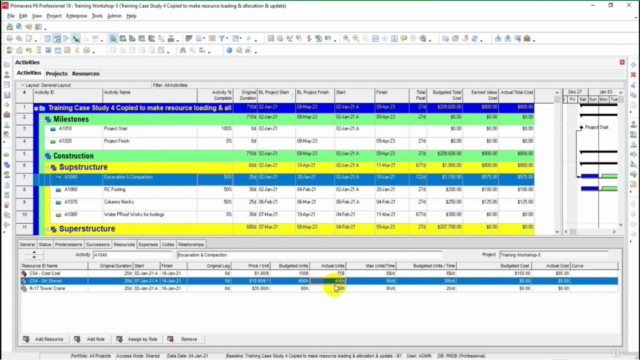This screenshot has height=360, width=640.
Task: Open the Admin menu
Action: (114, 16)
